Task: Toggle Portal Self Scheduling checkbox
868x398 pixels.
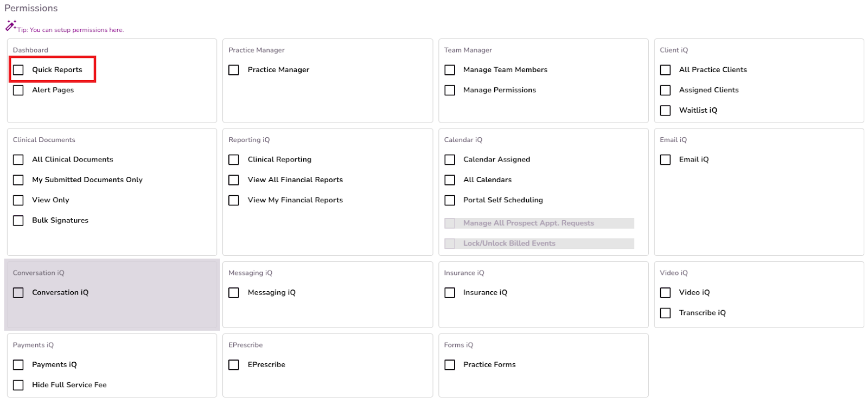Action: pos(450,200)
